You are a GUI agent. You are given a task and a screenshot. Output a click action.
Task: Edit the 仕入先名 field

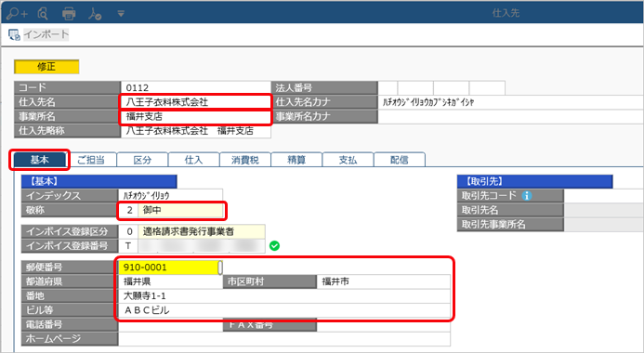[195, 102]
